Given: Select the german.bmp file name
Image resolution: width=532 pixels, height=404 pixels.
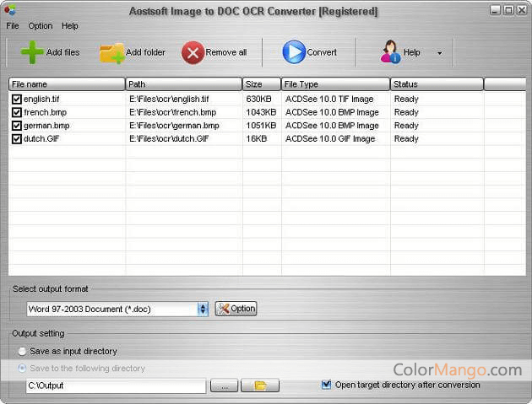Looking at the screenshot, I should pyautogui.click(x=46, y=126).
